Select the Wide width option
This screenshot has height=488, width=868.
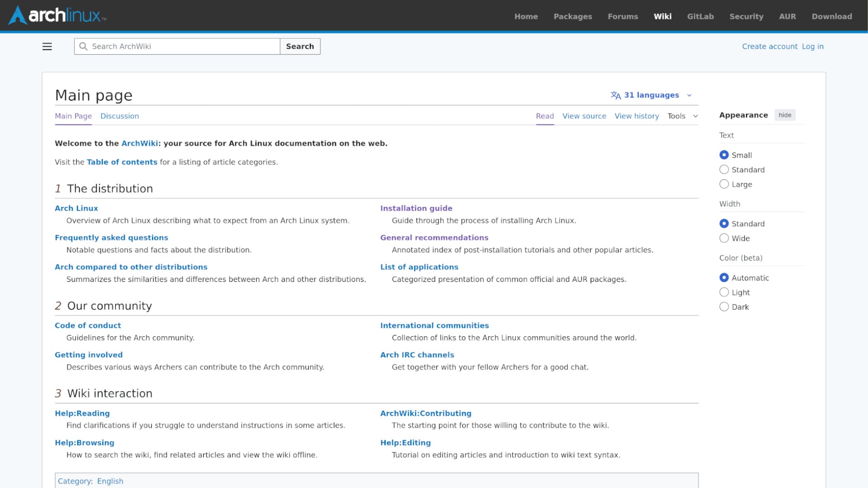(x=724, y=238)
